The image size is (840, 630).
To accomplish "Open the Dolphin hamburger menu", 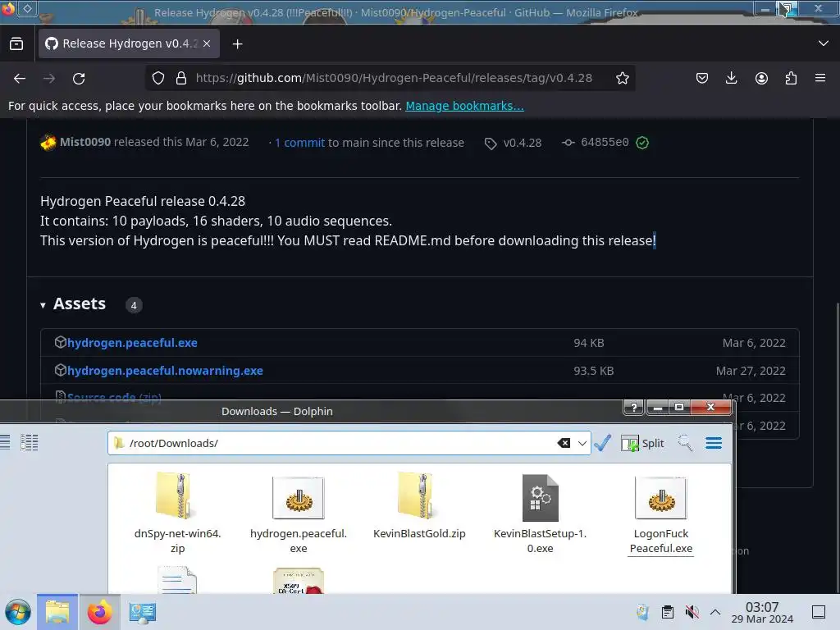I will pyautogui.click(x=714, y=443).
